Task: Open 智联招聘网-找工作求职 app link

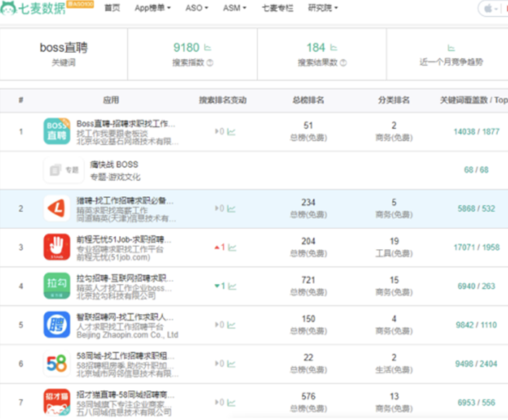Action: [x=125, y=317]
